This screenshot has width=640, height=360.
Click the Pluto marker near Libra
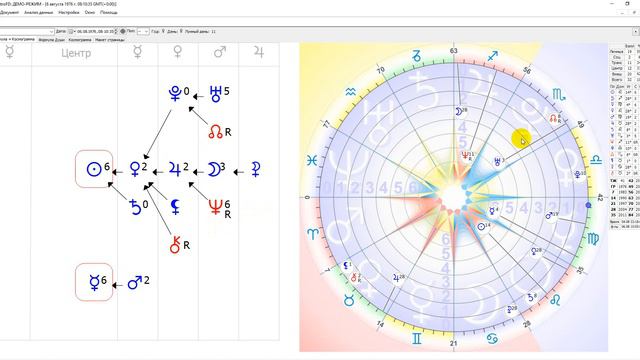(x=579, y=175)
